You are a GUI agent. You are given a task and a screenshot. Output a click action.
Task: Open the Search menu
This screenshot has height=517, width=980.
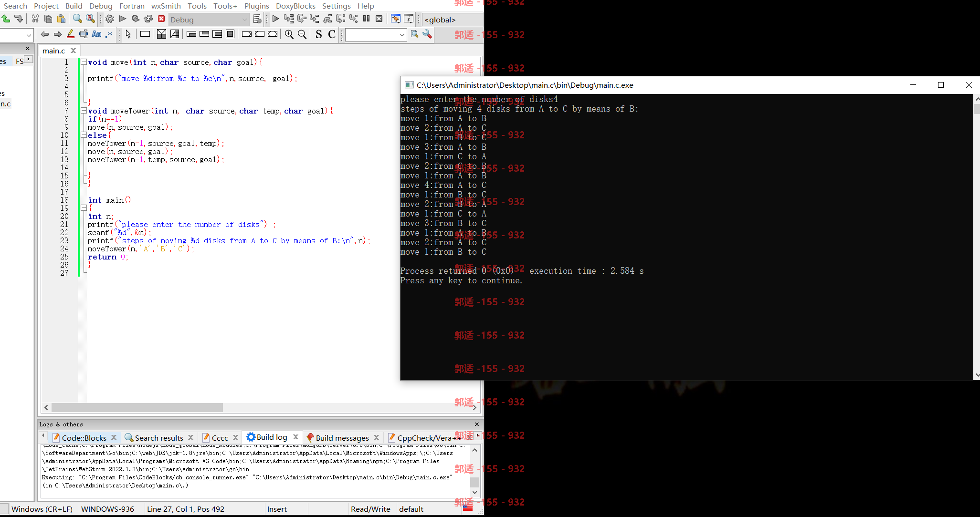(15, 6)
